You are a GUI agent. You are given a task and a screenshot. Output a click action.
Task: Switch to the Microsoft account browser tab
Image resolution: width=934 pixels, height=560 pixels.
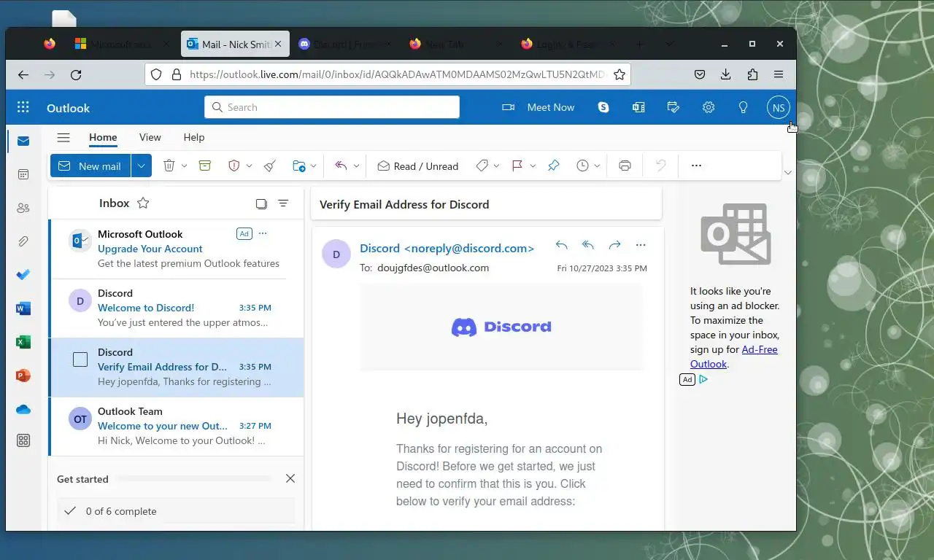121,44
